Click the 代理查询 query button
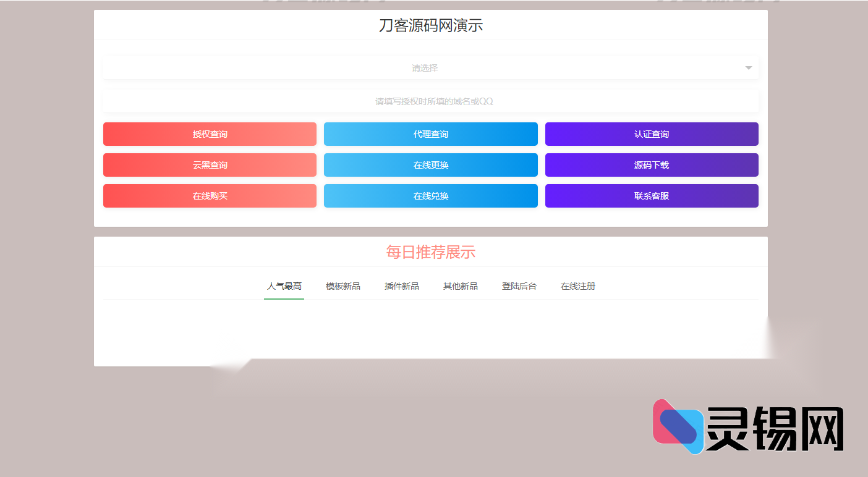The width and height of the screenshot is (868, 477). (430, 134)
